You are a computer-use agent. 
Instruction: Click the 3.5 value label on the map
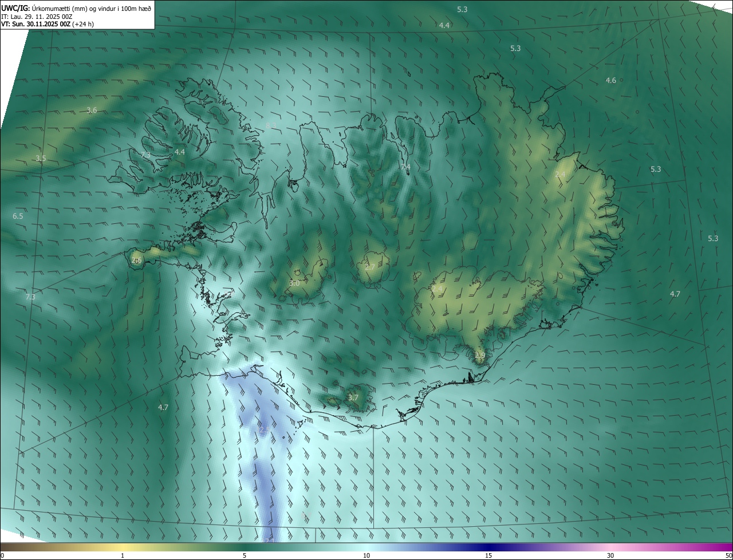pos(41,158)
